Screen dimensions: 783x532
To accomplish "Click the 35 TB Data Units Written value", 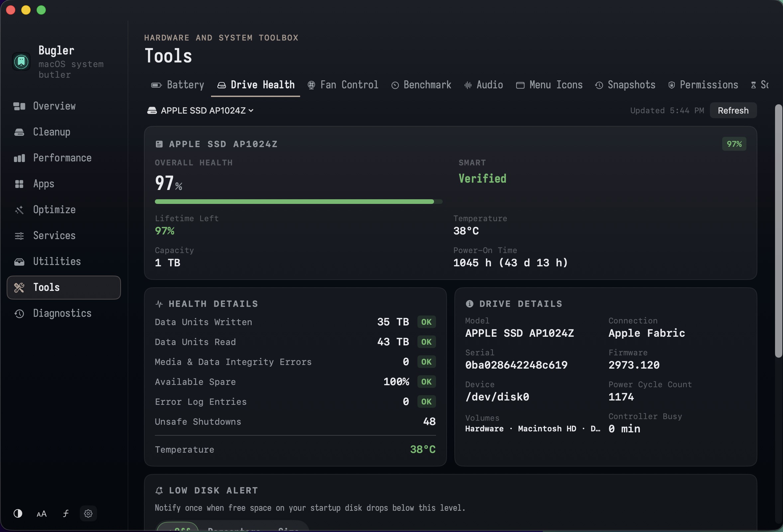I will coord(393,322).
